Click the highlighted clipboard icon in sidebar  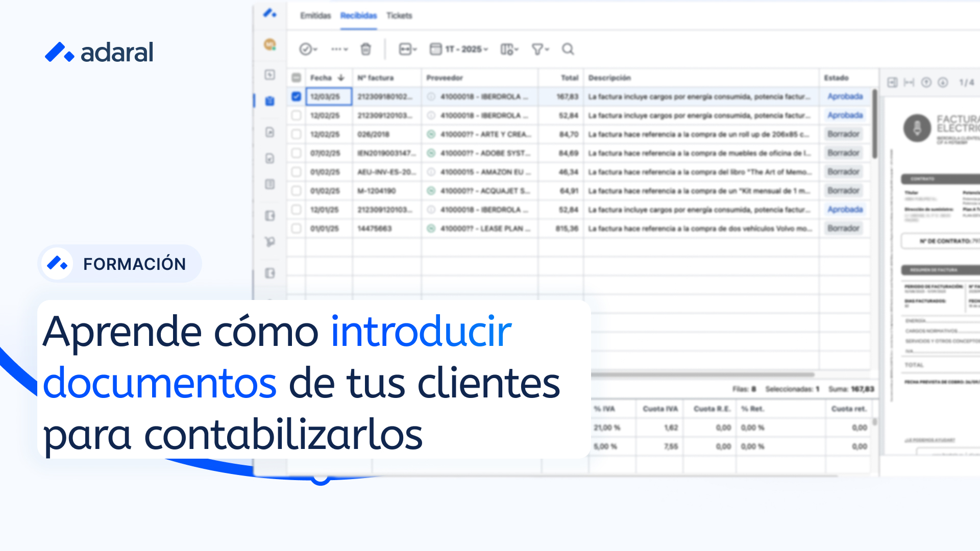point(269,101)
